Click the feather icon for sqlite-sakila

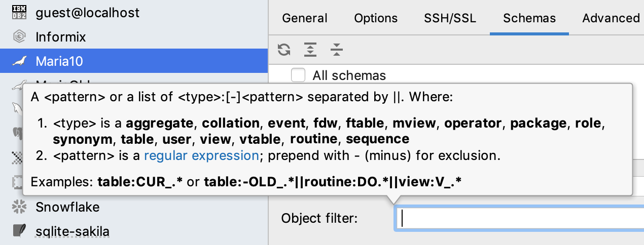[x=19, y=231]
